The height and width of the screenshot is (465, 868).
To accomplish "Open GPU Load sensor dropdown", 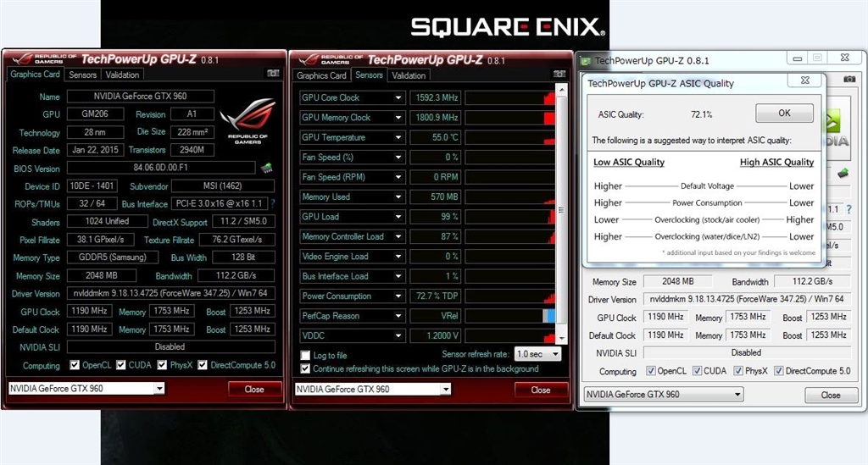I will [398, 217].
